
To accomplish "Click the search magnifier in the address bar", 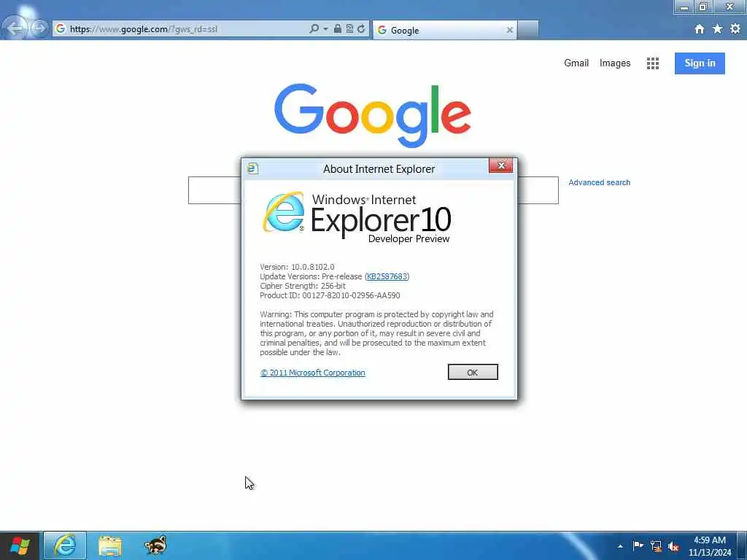I will tap(314, 28).
